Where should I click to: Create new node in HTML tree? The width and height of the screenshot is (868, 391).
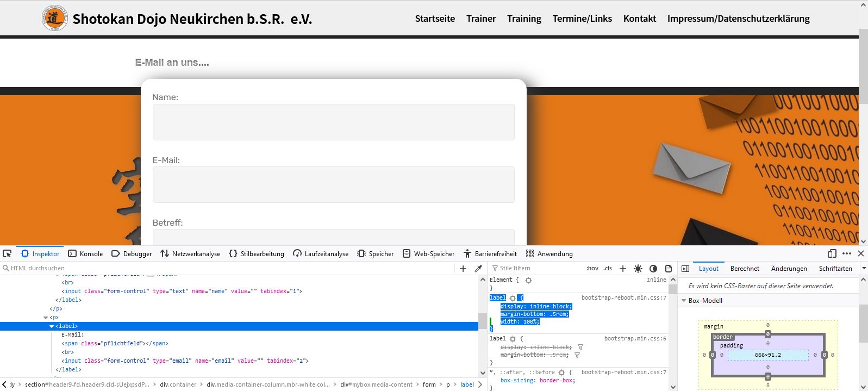pyautogui.click(x=463, y=268)
